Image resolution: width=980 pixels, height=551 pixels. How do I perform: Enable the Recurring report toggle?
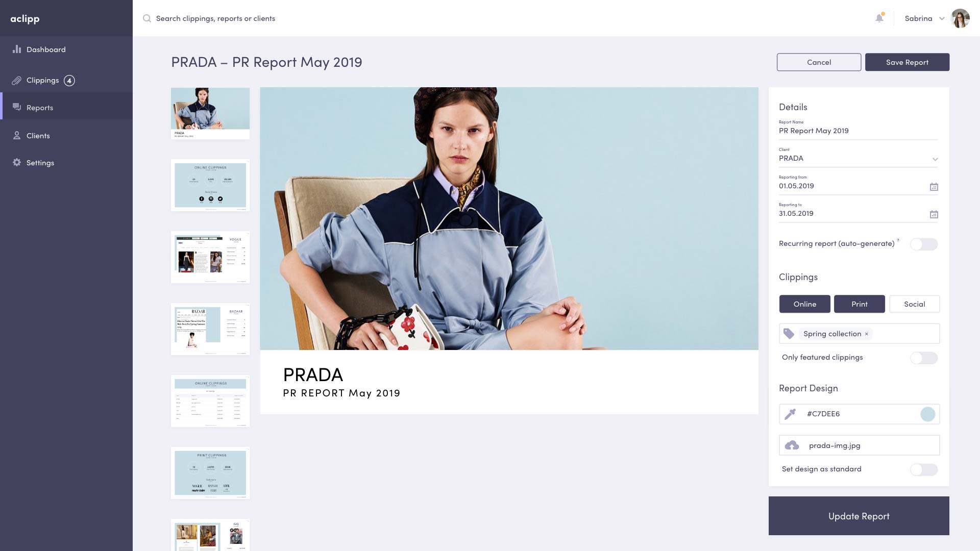click(x=924, y=244)
